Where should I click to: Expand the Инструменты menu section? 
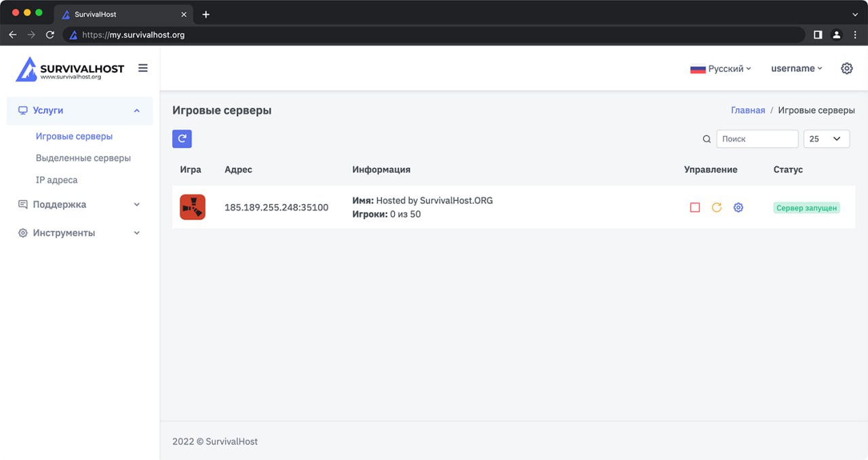pyautogui.click(x=80, y=233)
